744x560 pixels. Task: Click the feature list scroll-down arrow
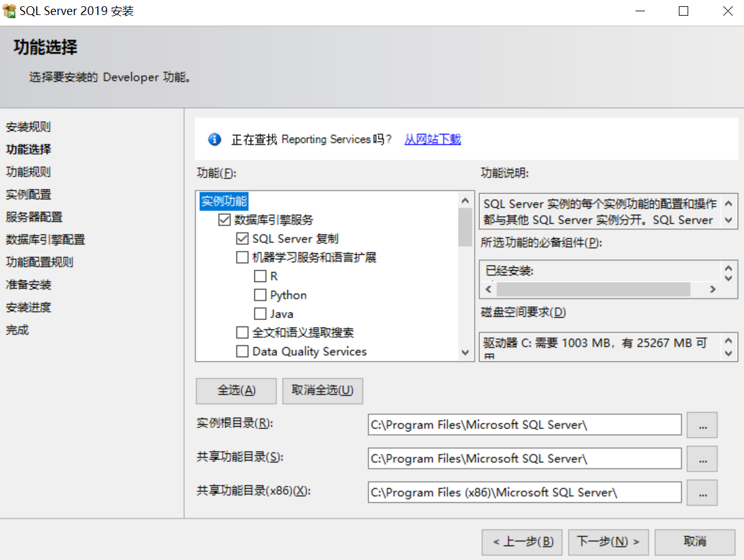click(x=465, y=352)
